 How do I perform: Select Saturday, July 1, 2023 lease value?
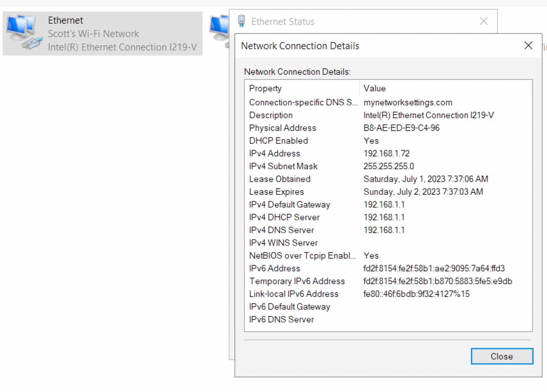426,179
